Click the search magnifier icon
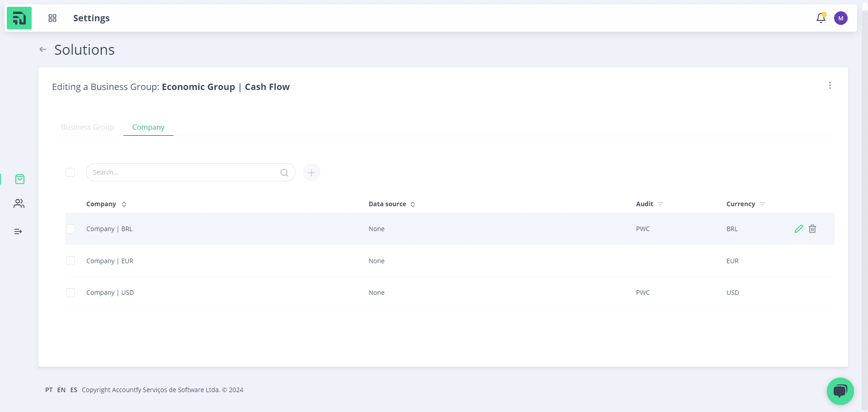 pos(284,172)
